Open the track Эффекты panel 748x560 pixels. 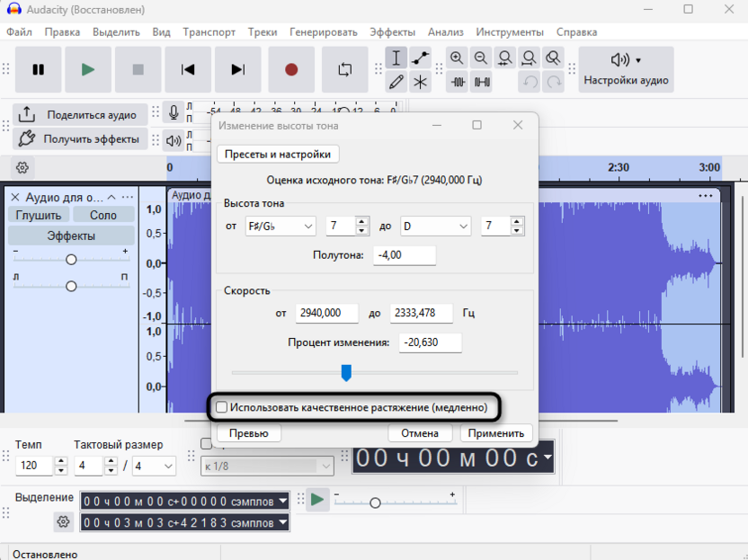[71, 236]
